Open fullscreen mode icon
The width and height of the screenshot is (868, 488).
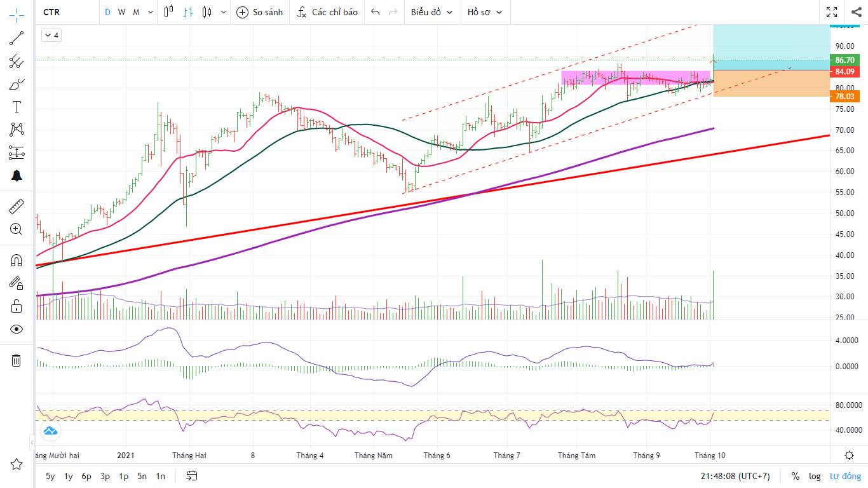832,12
